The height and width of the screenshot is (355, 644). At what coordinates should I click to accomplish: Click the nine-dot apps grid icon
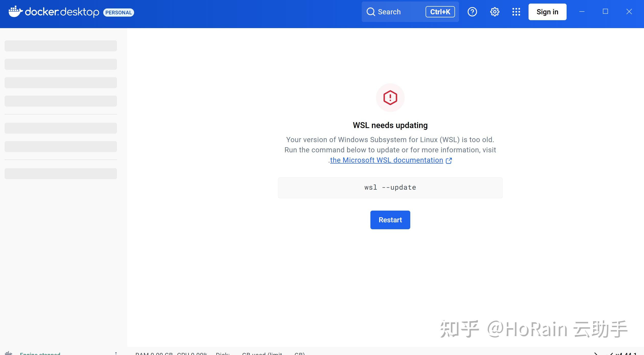pos(516,12)
